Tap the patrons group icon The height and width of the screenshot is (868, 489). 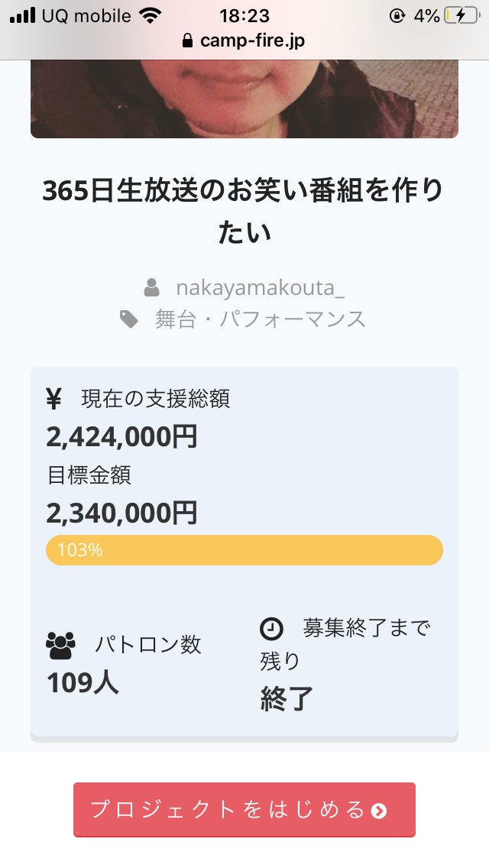coord(61,646)
